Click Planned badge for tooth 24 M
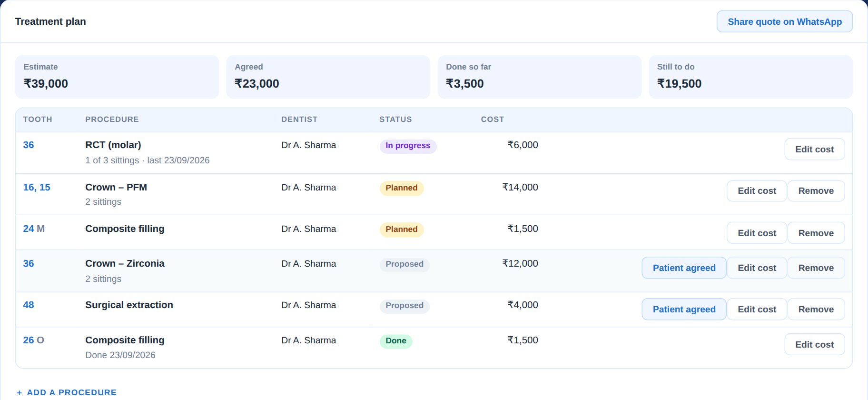This screenshot has width=868, height=400. click(x=401, y=230)
